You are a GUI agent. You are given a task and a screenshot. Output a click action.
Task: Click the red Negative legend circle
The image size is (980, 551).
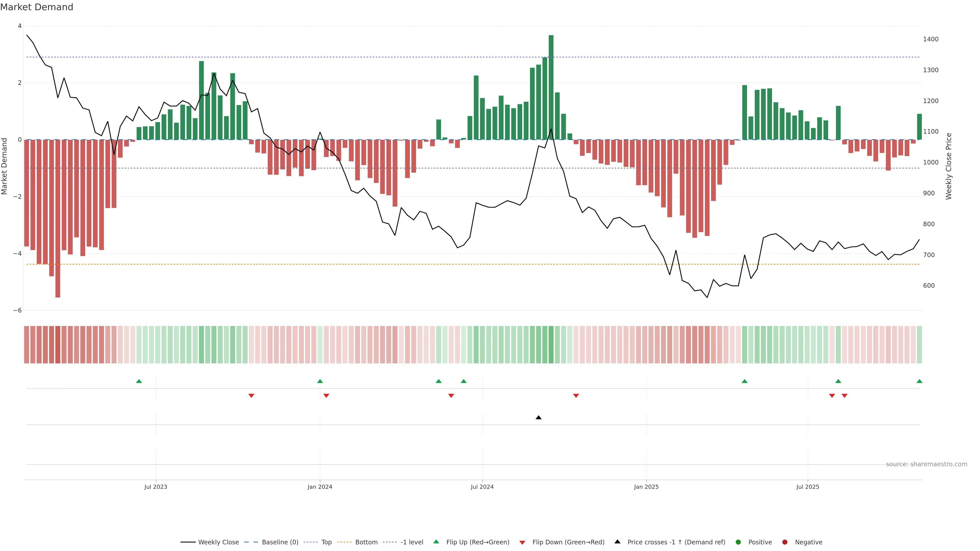pos(785,542)
